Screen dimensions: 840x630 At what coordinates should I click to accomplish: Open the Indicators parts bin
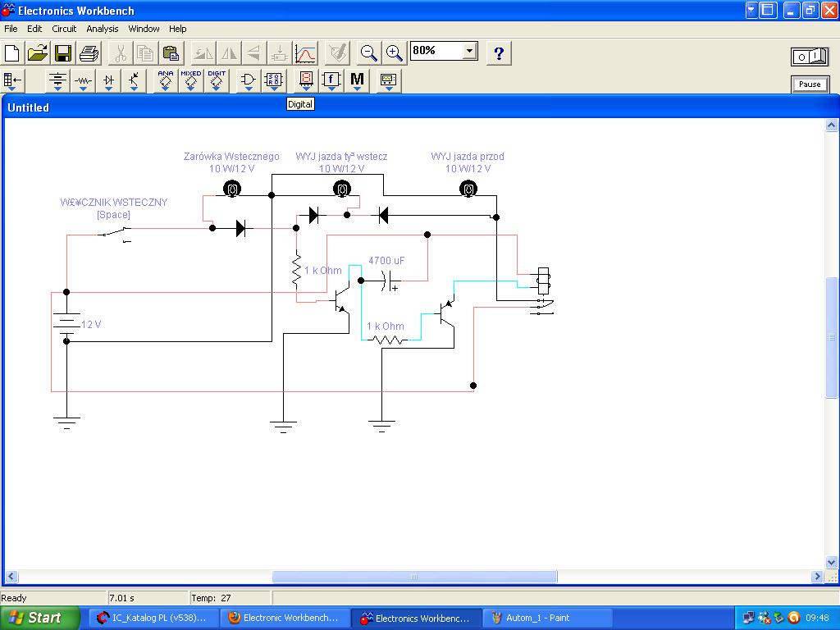point(306,80)
